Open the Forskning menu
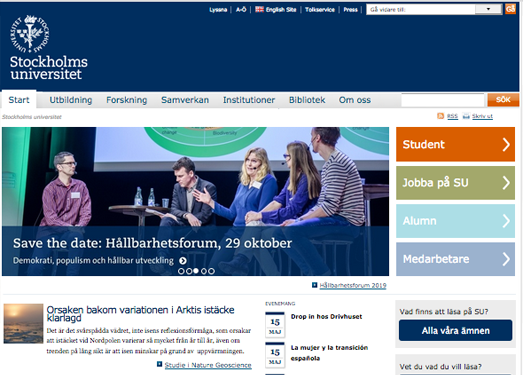This screenshot has width=523, height=375. 127,100
